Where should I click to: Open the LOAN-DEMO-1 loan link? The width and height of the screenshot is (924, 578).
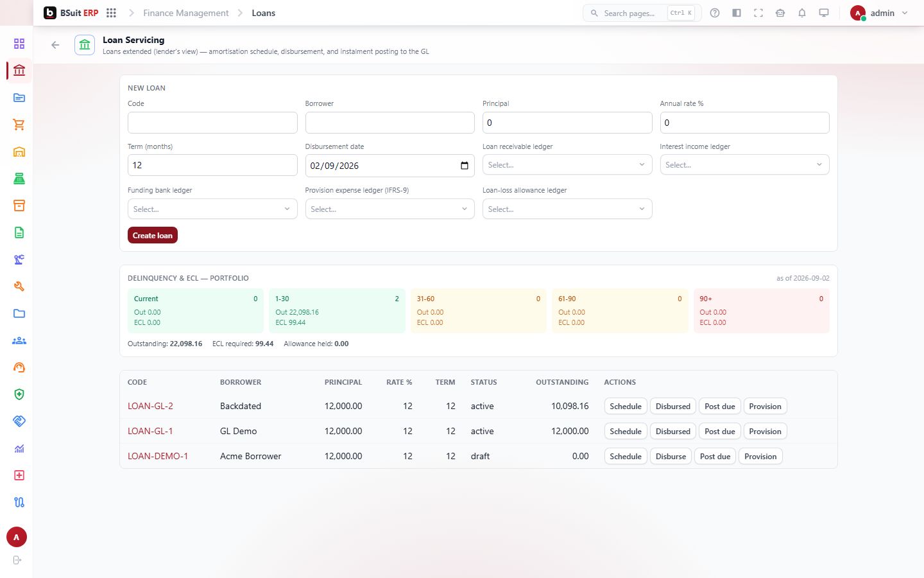[158, 456]
